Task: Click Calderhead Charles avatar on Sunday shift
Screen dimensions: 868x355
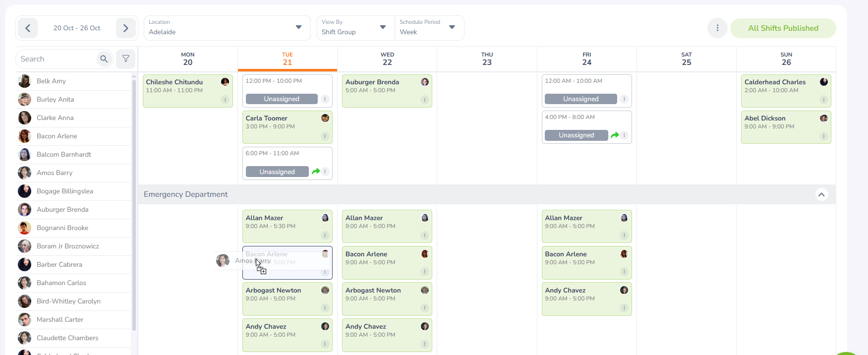Action: (x=823, y=82)
